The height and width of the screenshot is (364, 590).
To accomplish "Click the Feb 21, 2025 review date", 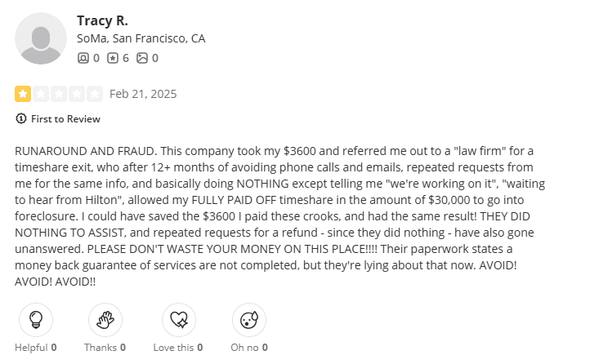I will point(143,94).
